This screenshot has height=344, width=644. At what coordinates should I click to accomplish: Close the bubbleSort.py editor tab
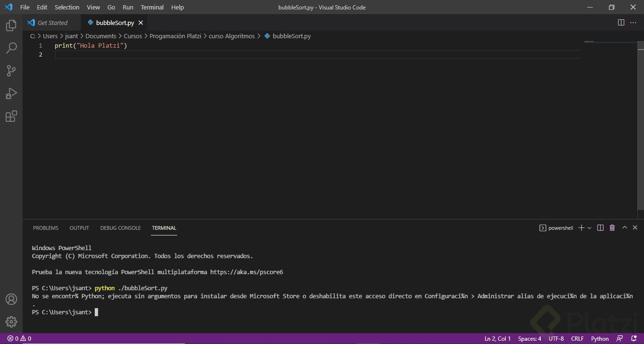pos(140,23)
